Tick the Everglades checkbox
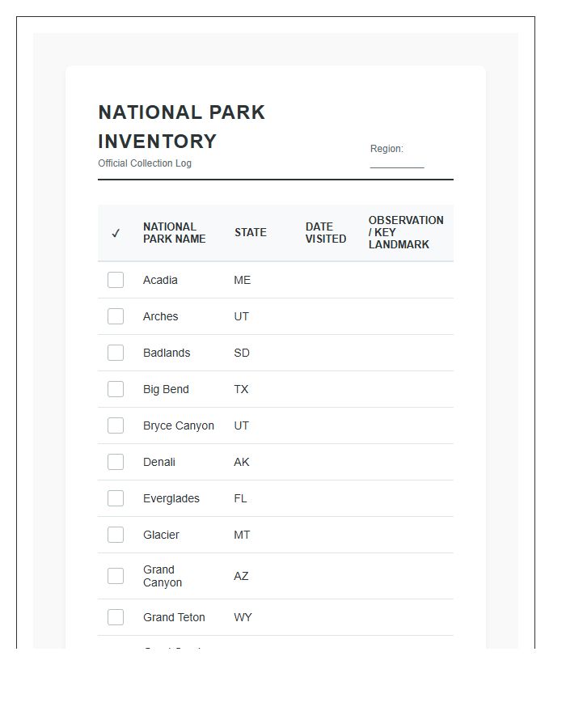 (116, 498)
